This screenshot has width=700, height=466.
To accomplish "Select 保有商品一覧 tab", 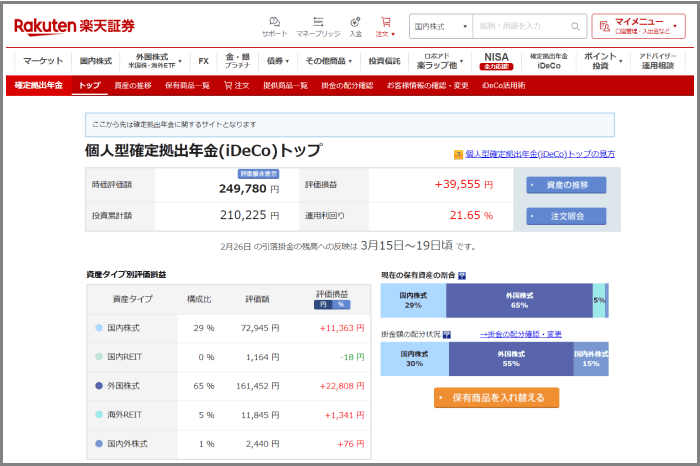I will coord(187,85).
